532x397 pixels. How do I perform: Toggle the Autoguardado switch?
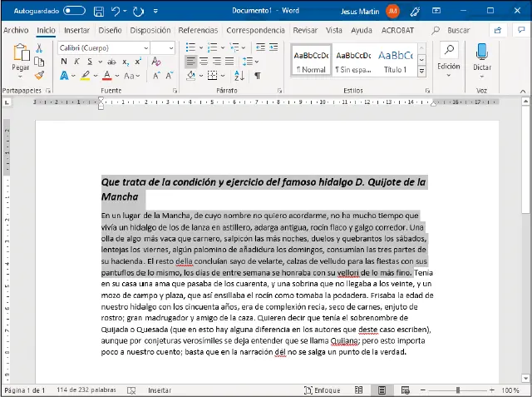tap(75, 11)
